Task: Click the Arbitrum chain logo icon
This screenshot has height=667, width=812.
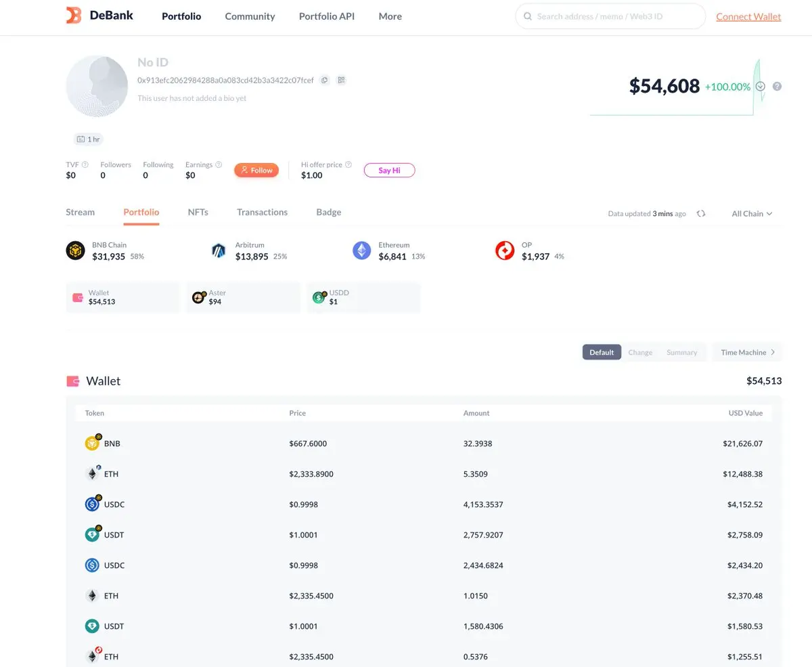Action: click(218, 251)
